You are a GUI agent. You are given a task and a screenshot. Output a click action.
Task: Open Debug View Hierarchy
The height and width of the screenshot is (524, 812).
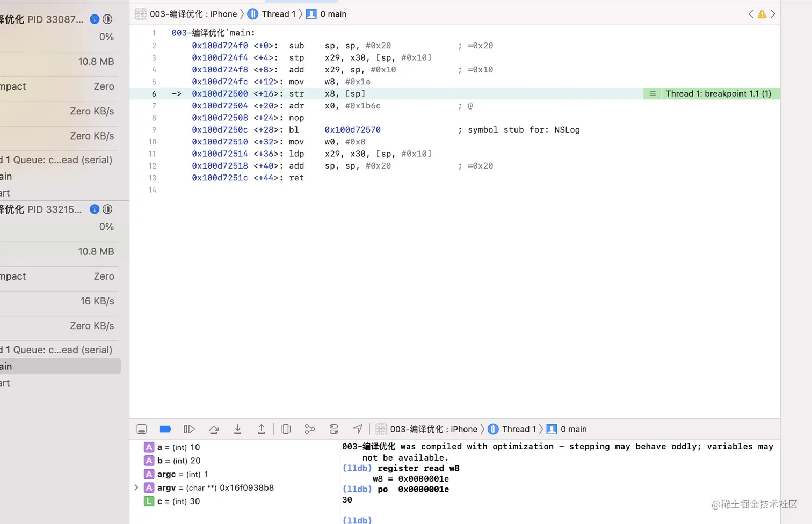286,429
